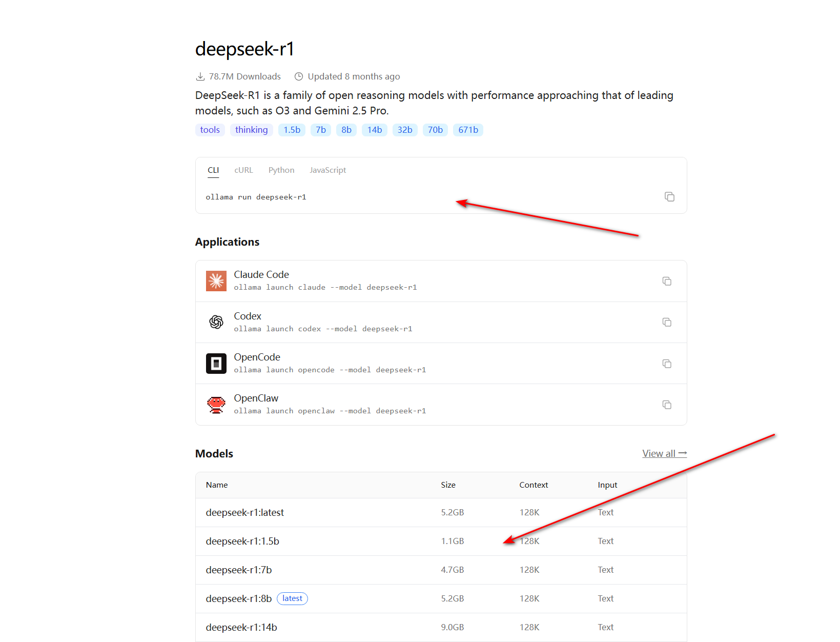Viewport: 840px width, 642px height.
Task: Select the 671b size tag
Action: (x=468, y=130)
